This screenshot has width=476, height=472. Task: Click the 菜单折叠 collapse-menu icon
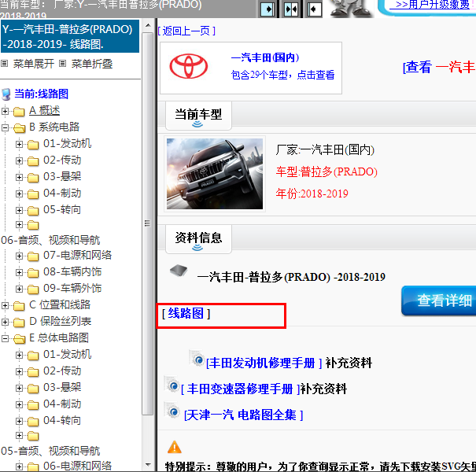(x=62, y=64)
